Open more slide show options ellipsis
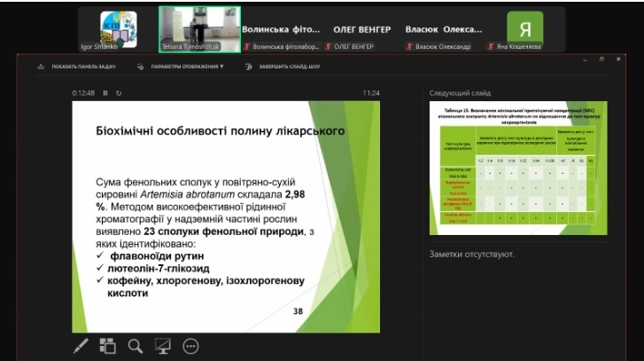 (x=190, y=346)
